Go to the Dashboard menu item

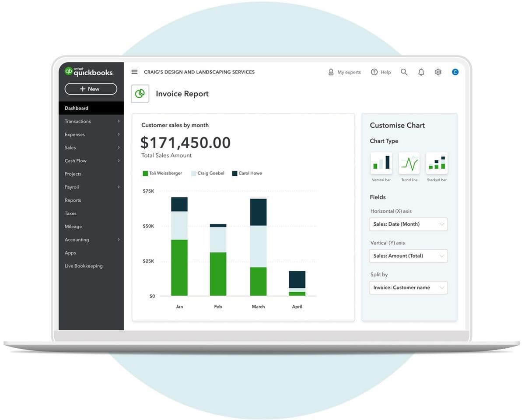pos(76,108)
